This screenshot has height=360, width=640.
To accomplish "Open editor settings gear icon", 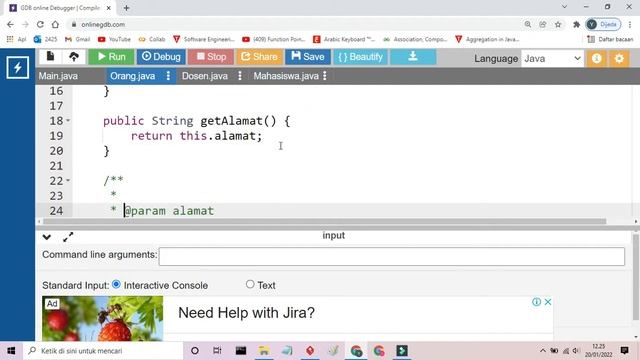I will [x=619, y=58].
